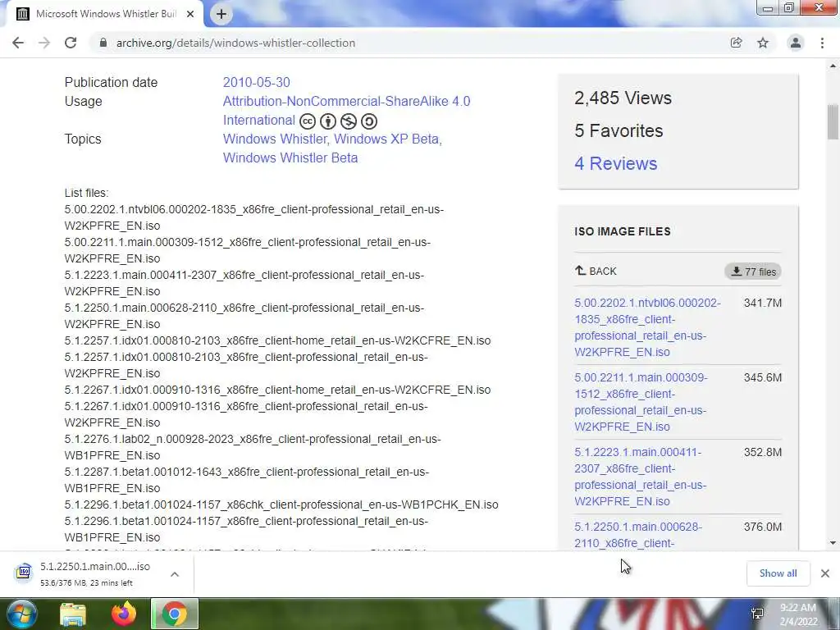Click the taskbar clock showing 9:22 AM
This screenshot has height=630, width=840.
798,614
